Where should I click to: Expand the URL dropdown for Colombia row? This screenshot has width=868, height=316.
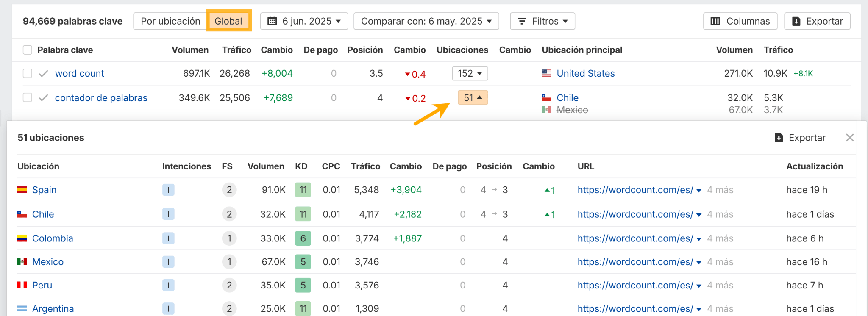(x=698, y=239)
